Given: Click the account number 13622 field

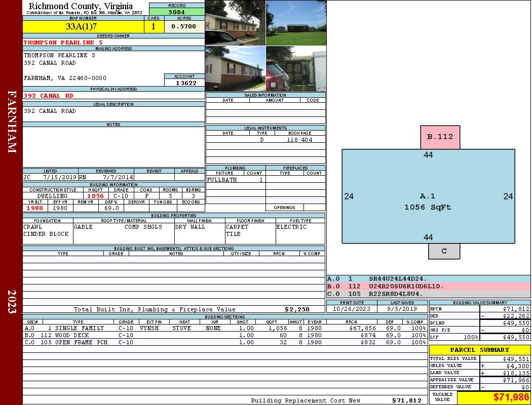Looking at the screenshot, I should (x=184, y=83).
